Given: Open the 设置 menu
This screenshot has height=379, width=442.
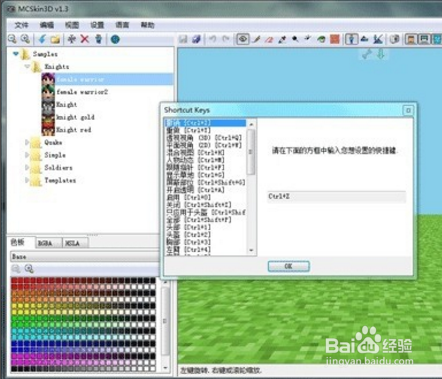Looking at the screenshot, I should (97, 25).
